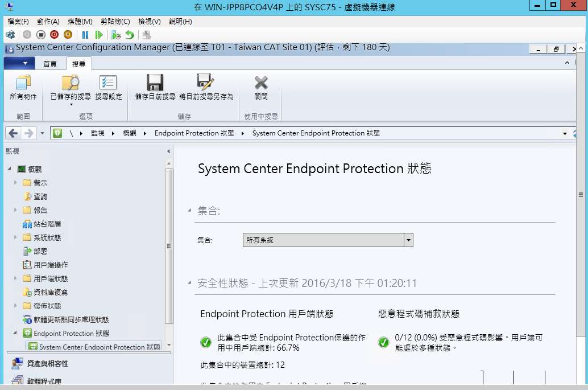The height and width of the screenshot is (390, 588).
Task: Click the Enhanced session toolbar icon
Action: pyautogui.click(x=147, y=35)
